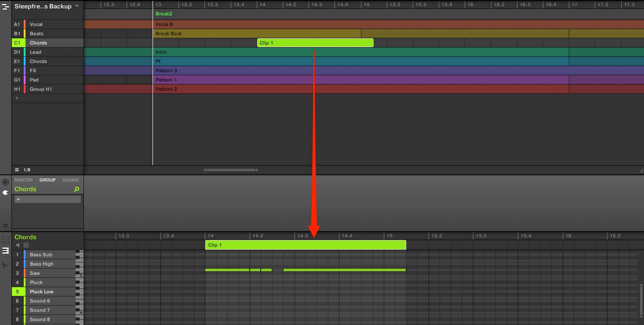Select the Pattern 3 block on FX
This screenshot has height=325, width=644.
(x=398, y=71)
